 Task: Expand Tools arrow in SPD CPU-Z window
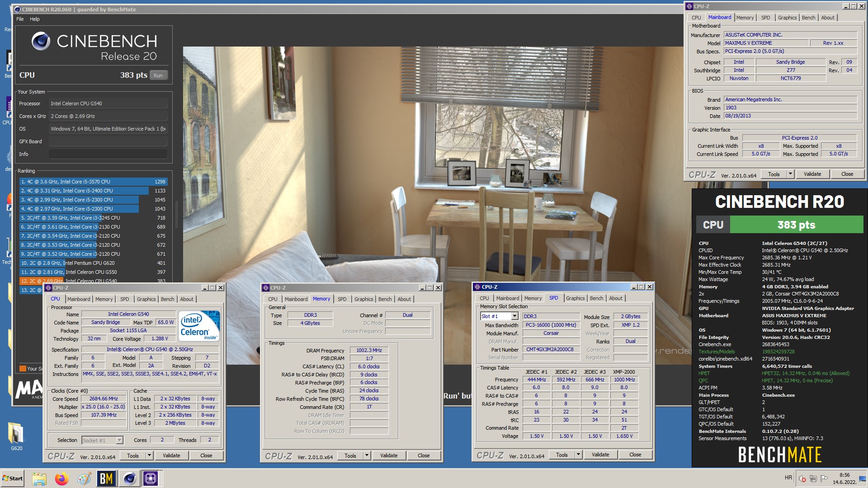point(578,455)
